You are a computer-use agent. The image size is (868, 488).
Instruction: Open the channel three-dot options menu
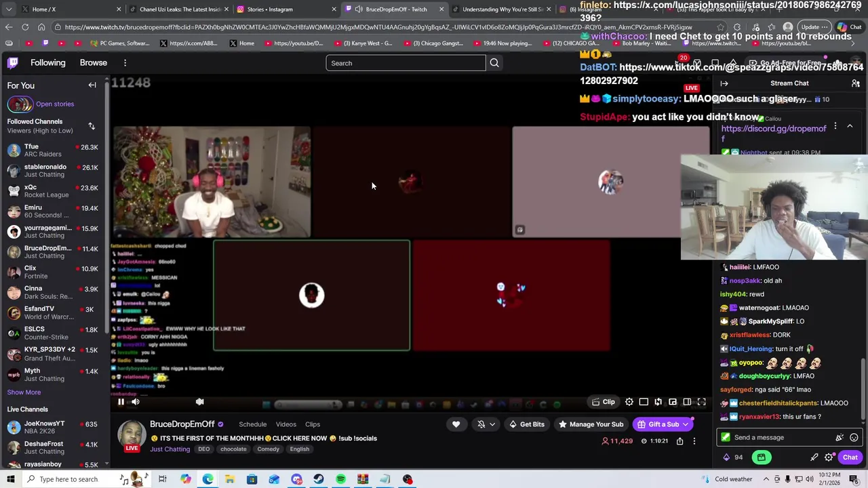click(694, 441)
